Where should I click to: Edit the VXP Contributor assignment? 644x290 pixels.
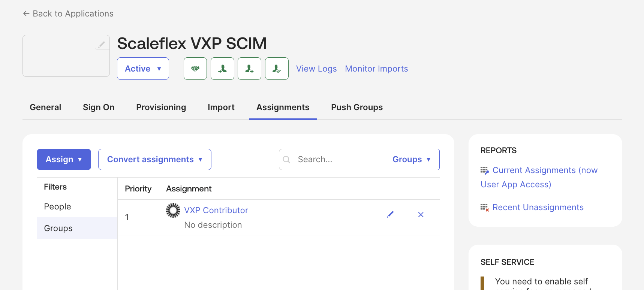pos(390,214)
